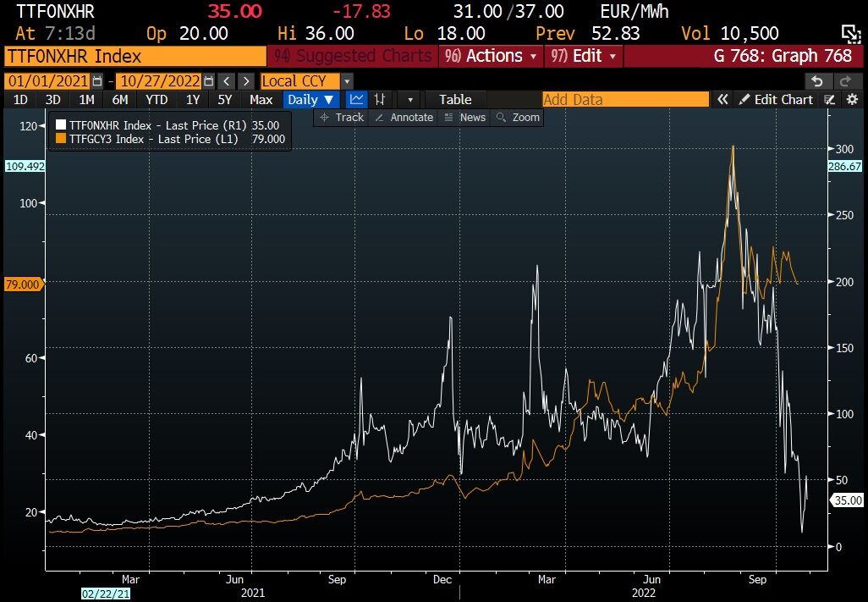
Task: Click the 02/22/21 date cursor label
Action: (x=106, y=594)
